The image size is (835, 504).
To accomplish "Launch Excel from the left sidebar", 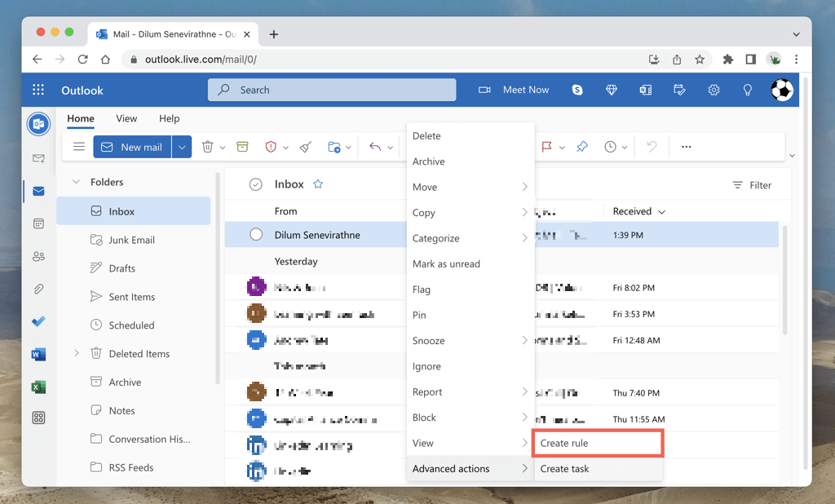I will [38, 387].
